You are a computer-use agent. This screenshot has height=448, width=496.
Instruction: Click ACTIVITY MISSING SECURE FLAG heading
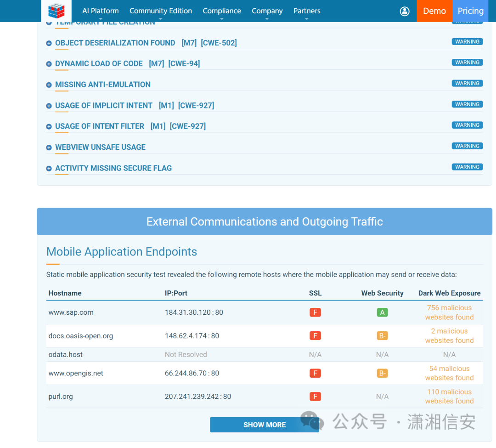point(113,168)
